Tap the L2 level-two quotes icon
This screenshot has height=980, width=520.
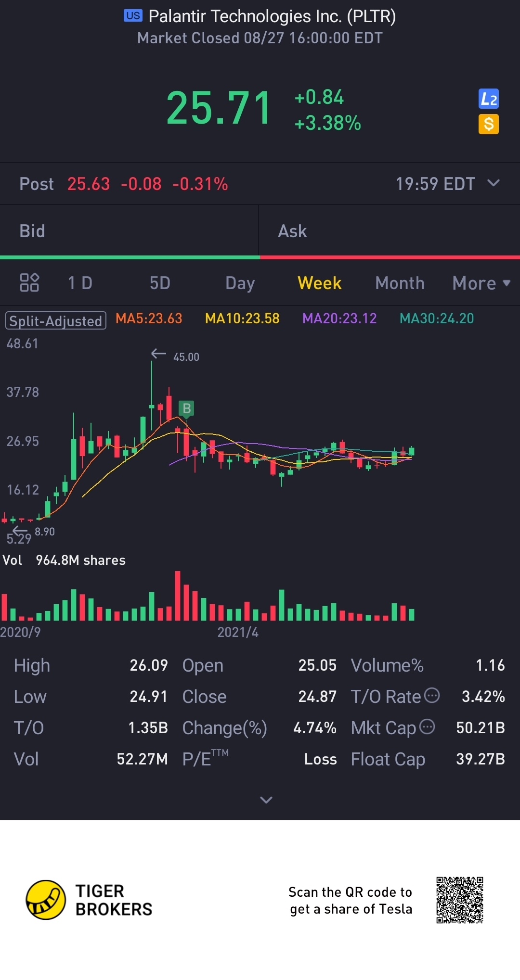tap(489, 99)
